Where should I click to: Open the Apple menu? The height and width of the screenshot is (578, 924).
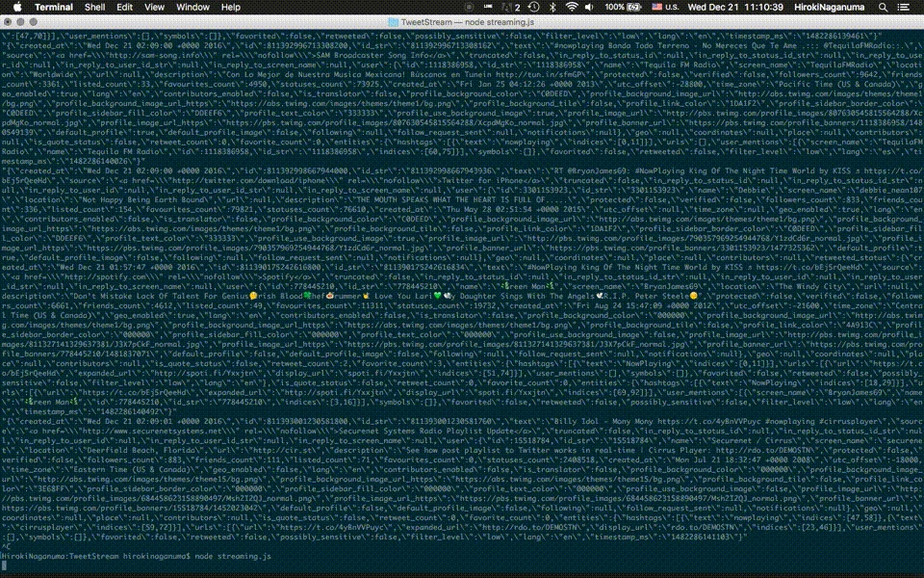[17, 7]
